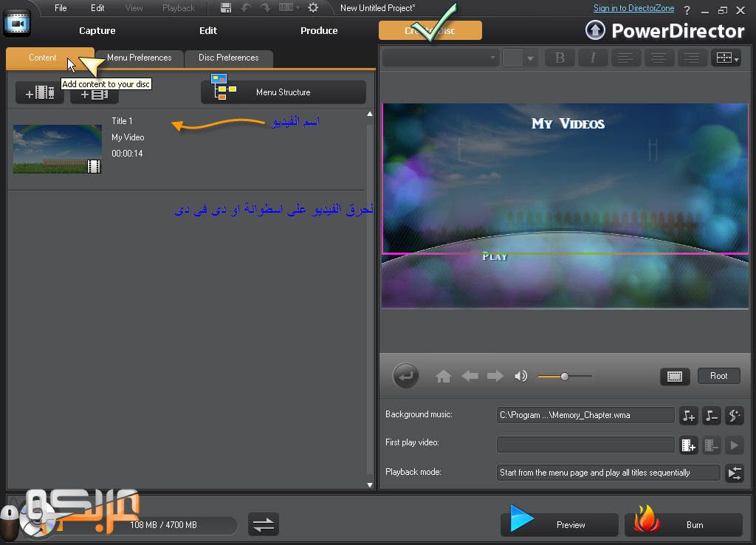Click the PowerDirector upload logo icon

tap(595, 30)
